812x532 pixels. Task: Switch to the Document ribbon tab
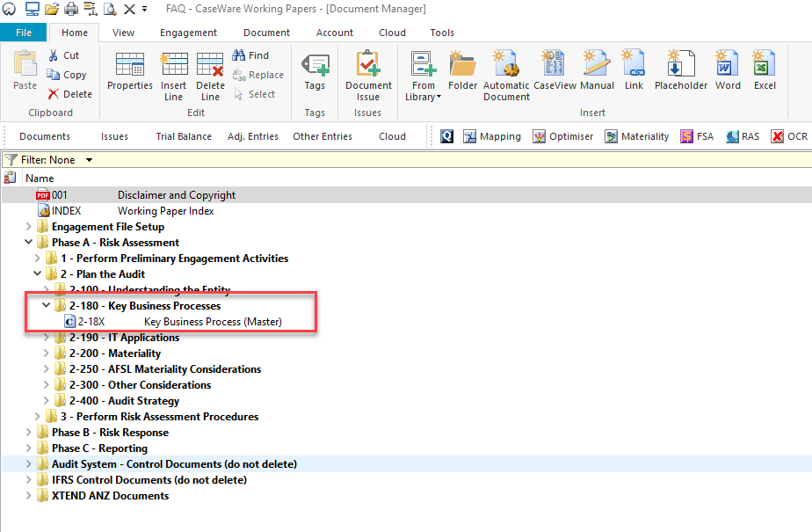coord(266,33)
